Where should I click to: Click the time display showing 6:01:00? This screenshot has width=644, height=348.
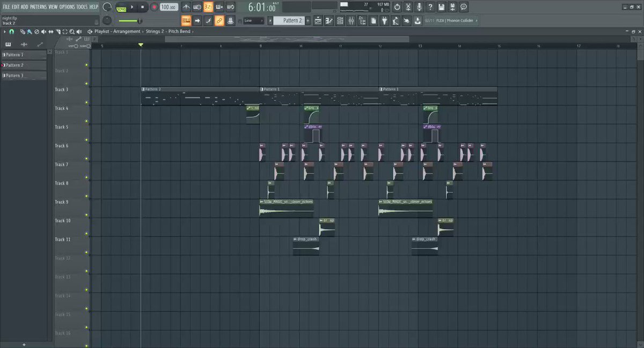262,8
